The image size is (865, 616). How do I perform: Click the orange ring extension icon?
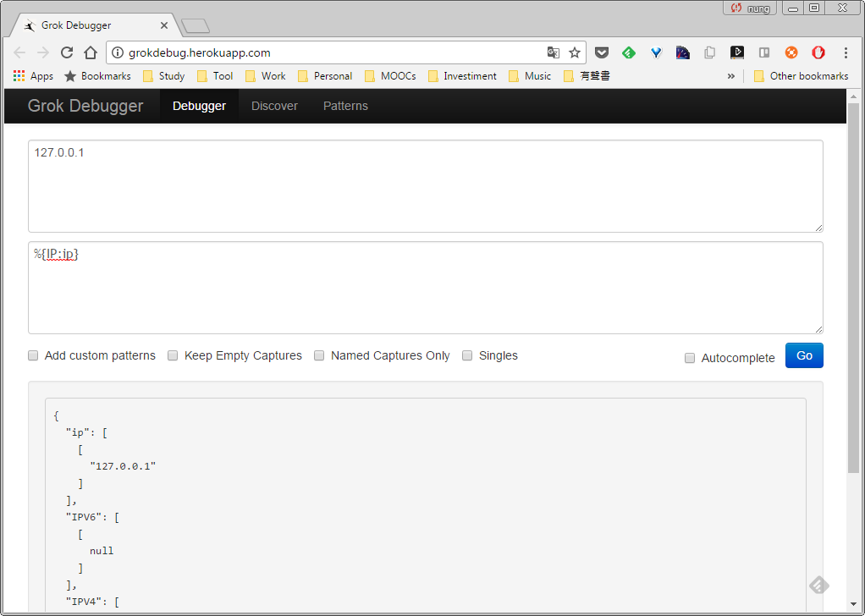[x=791, y=53]
